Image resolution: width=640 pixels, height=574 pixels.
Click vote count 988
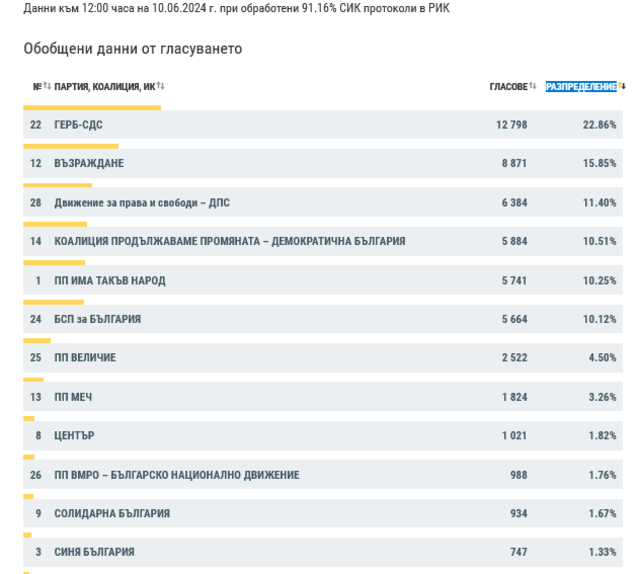(x=518, y=475)
